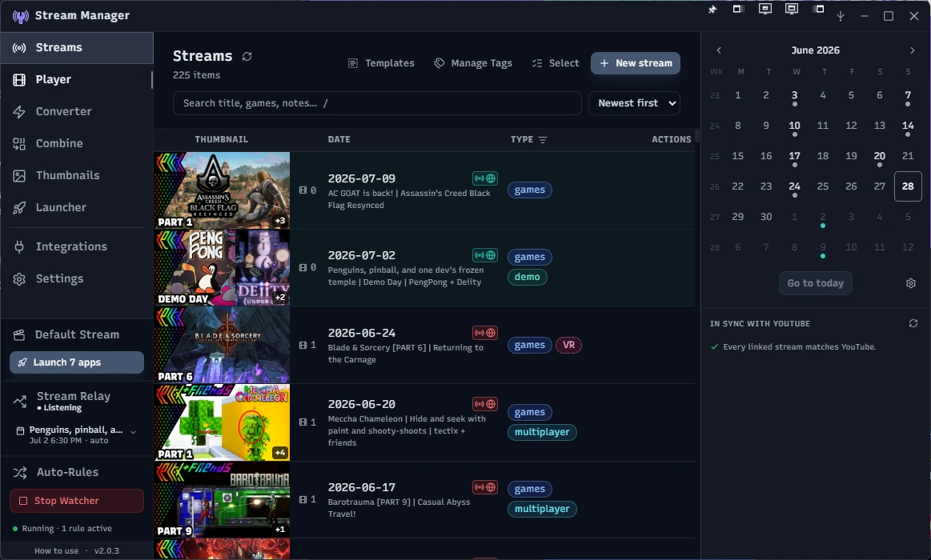
Task: Open the Assassin's Creed Black Flag thumbnail
Action: pyautogui.click(x=222, y=190)
